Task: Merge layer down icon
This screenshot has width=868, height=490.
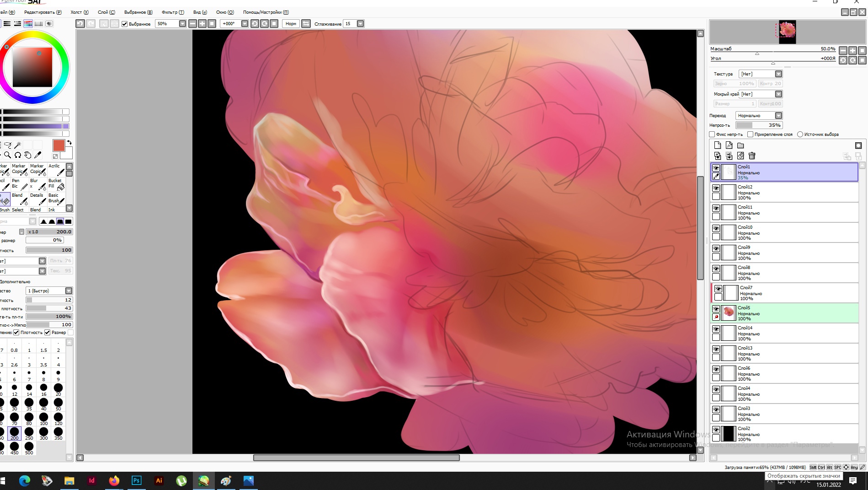Action: click(729, 156)
